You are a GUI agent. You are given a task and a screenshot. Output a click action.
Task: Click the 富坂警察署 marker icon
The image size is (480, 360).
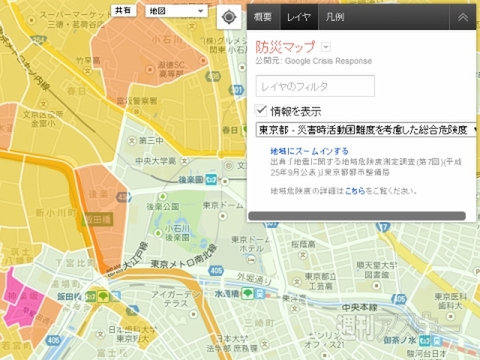[137, 112]
